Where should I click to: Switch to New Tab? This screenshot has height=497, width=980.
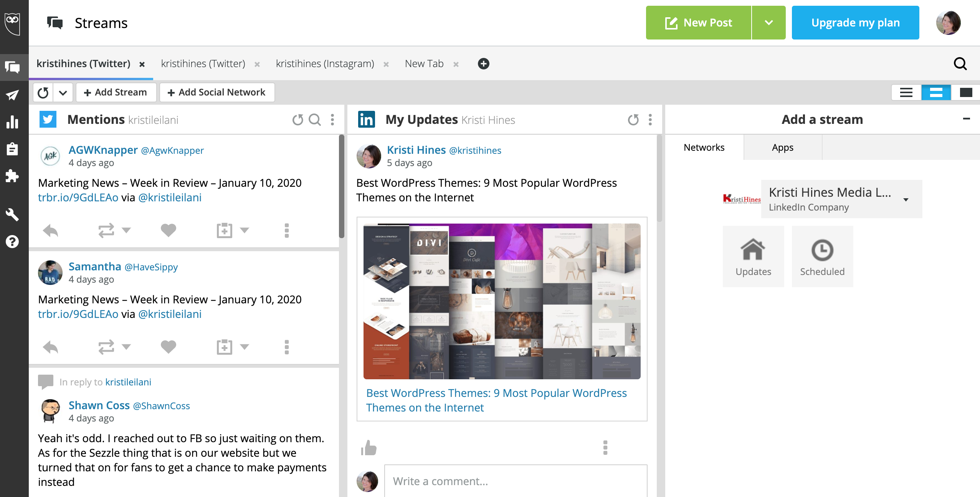tap(424, 64)
